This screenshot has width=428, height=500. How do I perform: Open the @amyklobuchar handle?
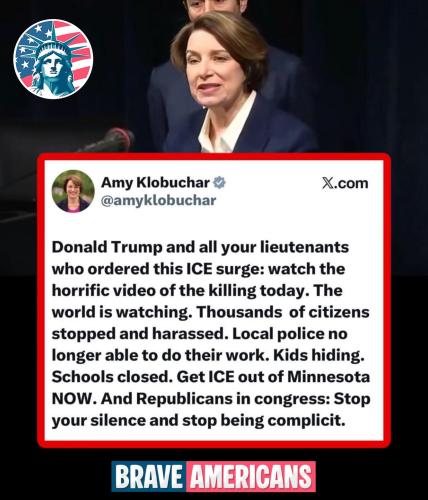pos(158,200)
